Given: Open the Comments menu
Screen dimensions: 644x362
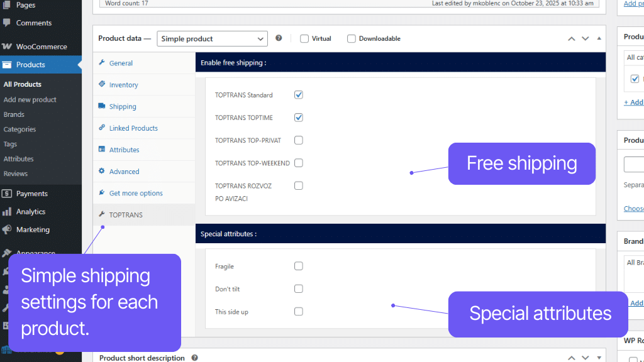Looking at the screenshot, I should click(x=41, y=23).
